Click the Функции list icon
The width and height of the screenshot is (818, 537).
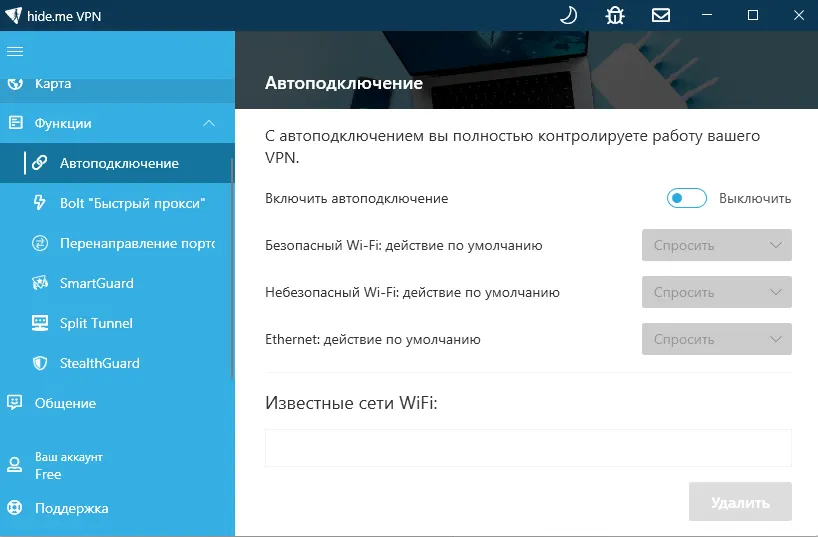pos(16,123)
